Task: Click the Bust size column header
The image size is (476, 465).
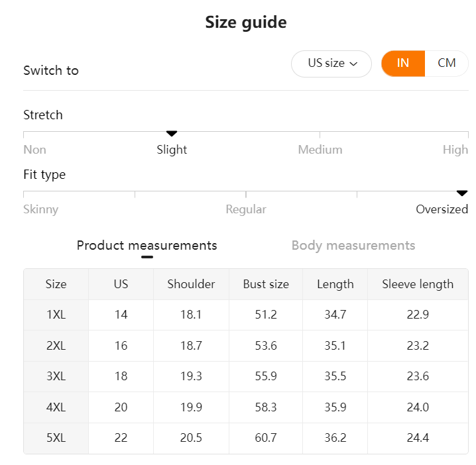Action: (x=266, y=284)
